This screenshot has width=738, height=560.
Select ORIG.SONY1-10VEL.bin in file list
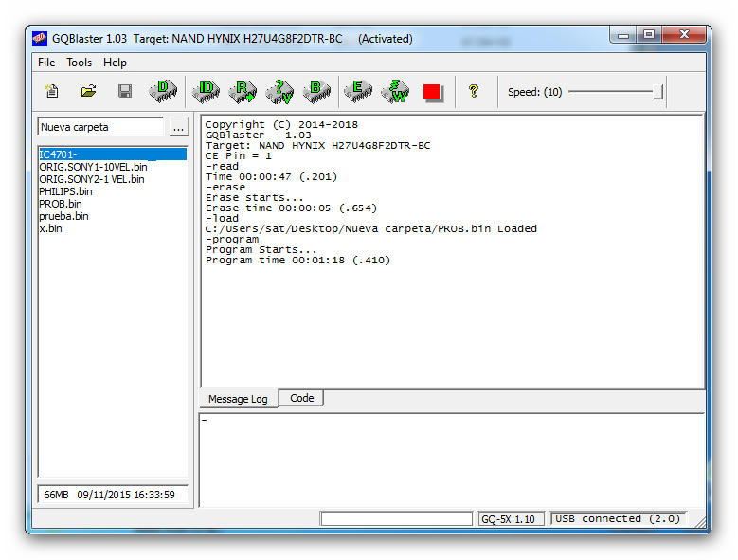(x=93, y=167)
